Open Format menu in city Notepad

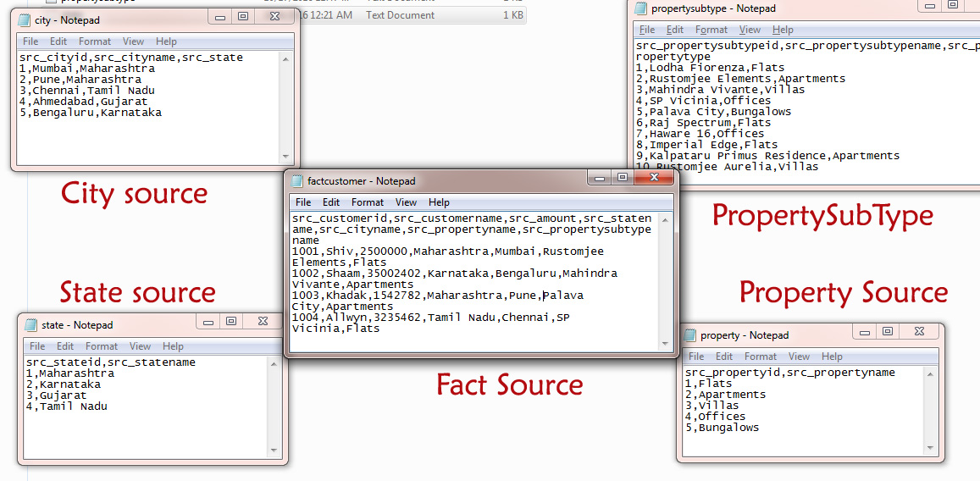[x=94, y=41]
